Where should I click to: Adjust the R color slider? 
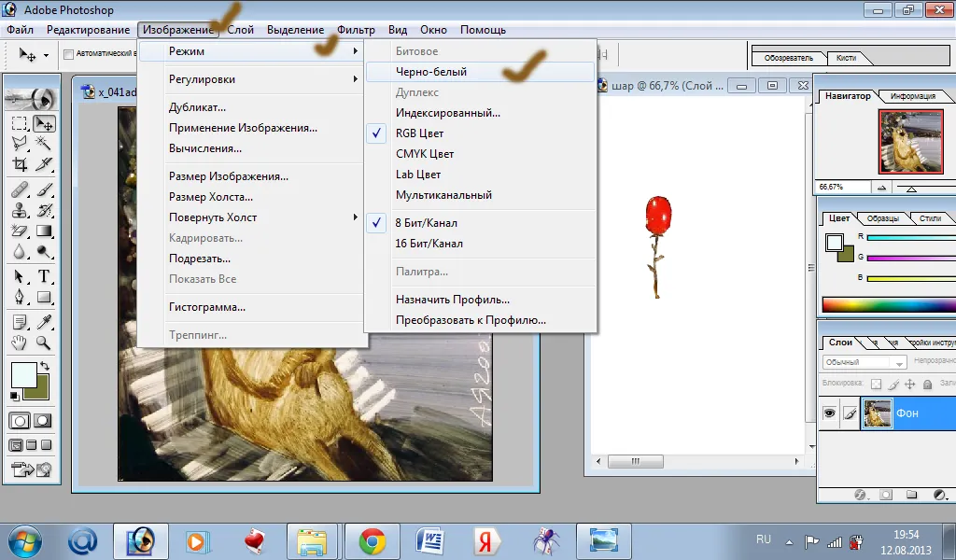(911, 238)
